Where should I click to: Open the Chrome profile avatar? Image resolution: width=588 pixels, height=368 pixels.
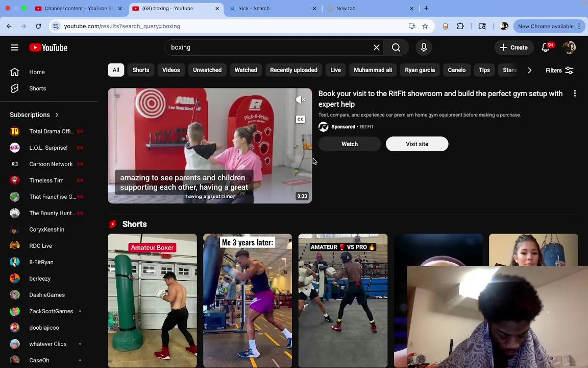(504, 26)
